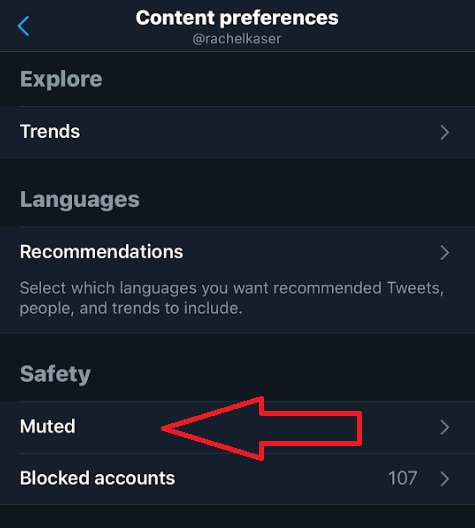Screen dimensions: 475x528
Task: Tap the 107 blocked accounts count
Action: click(403, 478)
